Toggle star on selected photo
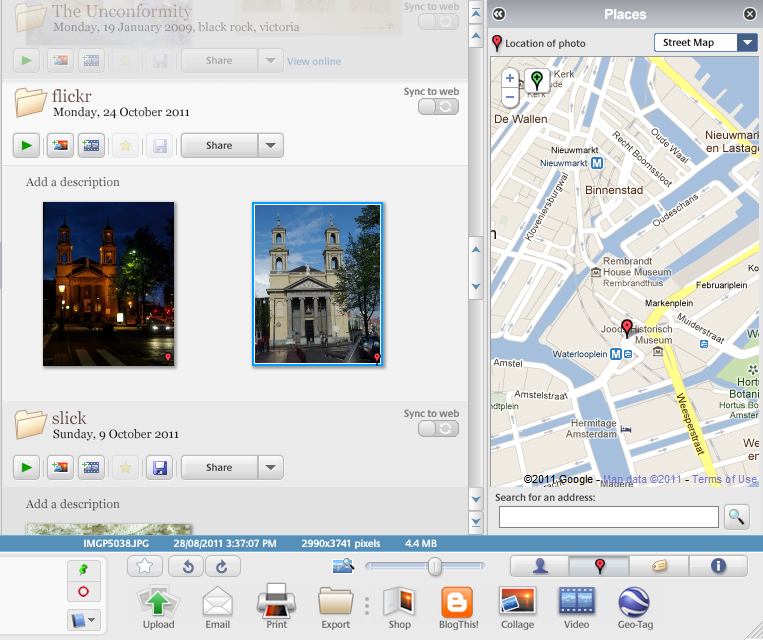763x640 pixels. tap(145, 566)
